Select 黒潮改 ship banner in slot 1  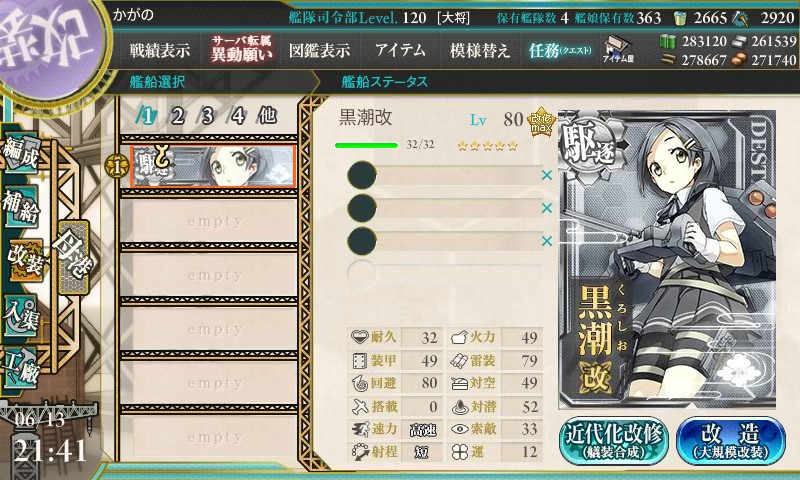(213, 166)
